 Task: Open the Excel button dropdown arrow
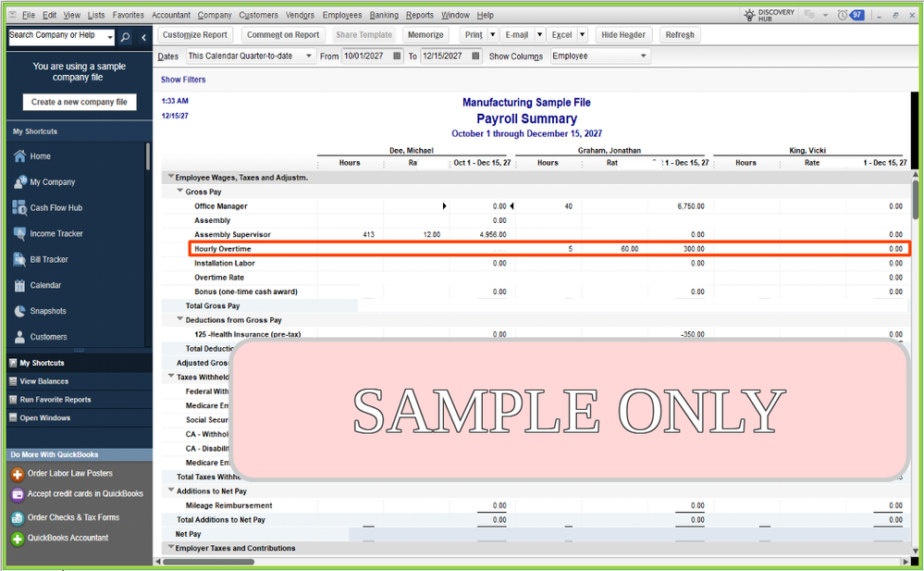point(582,35)
